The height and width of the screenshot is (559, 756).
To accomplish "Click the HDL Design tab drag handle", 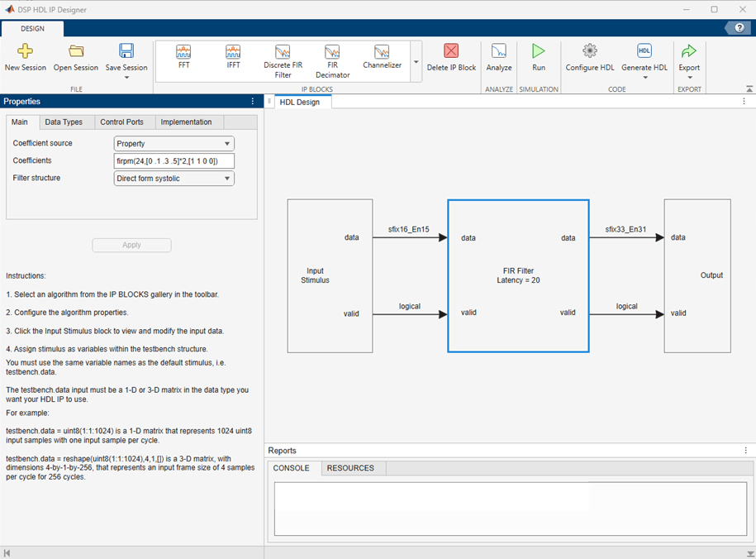I will (269, 102).
